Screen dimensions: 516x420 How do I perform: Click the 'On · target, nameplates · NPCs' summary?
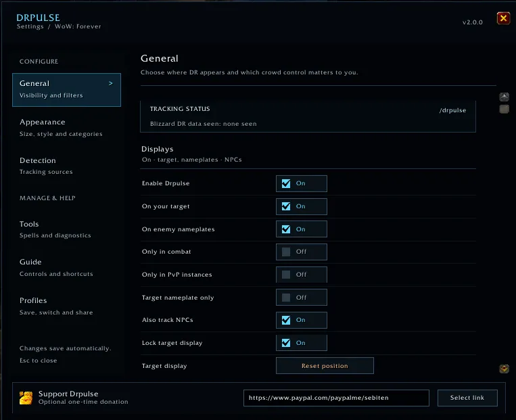(x=192, y=160)
